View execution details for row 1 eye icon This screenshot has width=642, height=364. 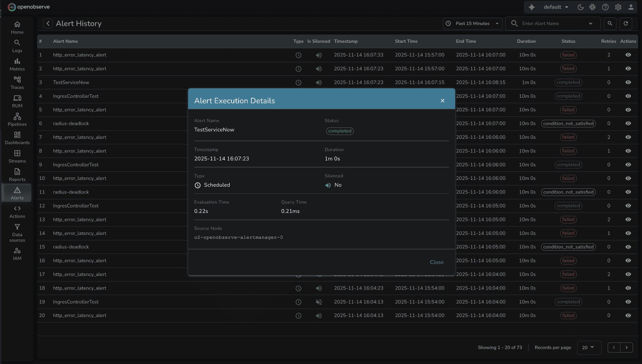[x=628, y=55]
